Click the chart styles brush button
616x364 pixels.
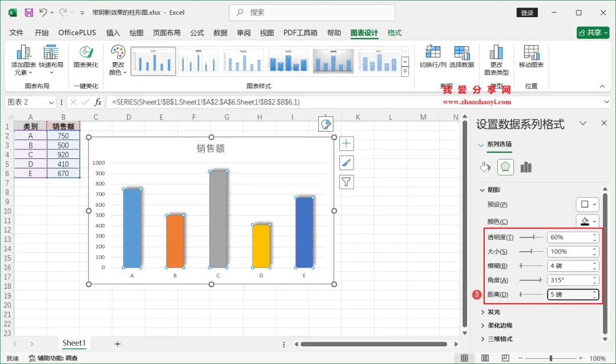tap(346, 162)
